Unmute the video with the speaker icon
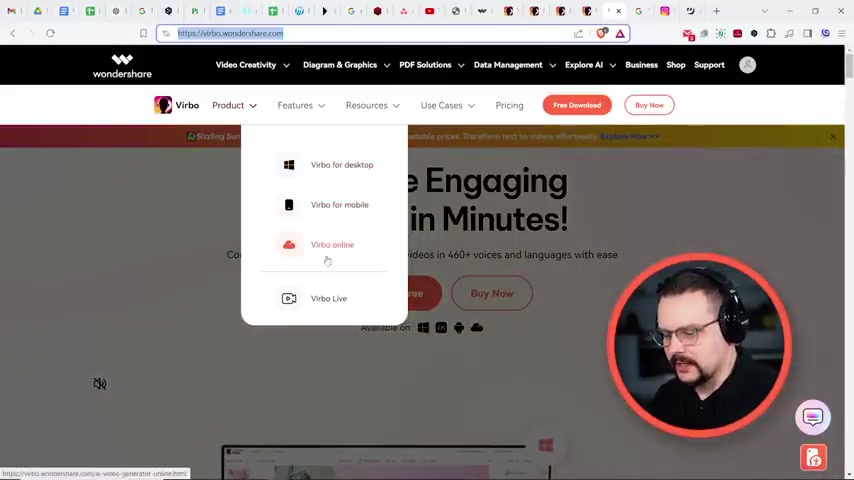The height and width of the screenshot is (480, 854). click(x=100, y=384)
